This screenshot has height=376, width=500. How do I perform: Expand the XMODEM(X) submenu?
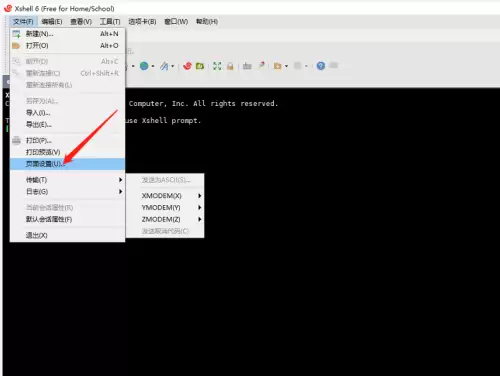(x=165, y=196)
